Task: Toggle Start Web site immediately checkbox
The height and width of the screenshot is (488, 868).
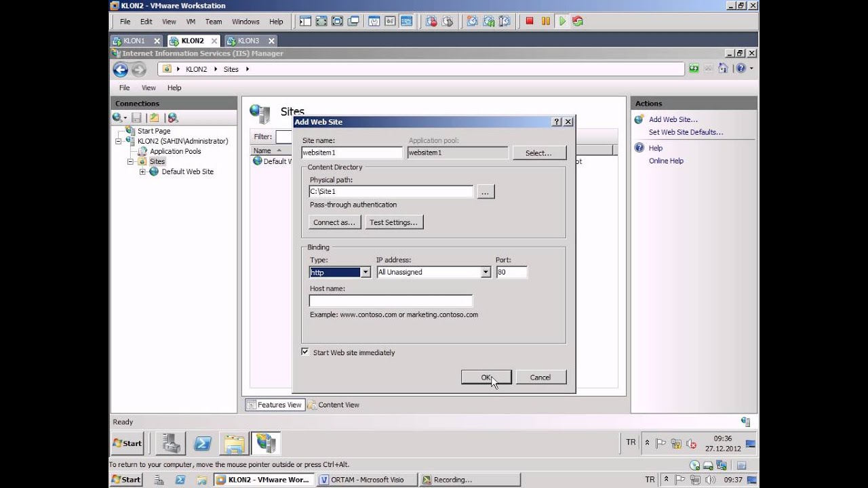Action: pos(305,352)
